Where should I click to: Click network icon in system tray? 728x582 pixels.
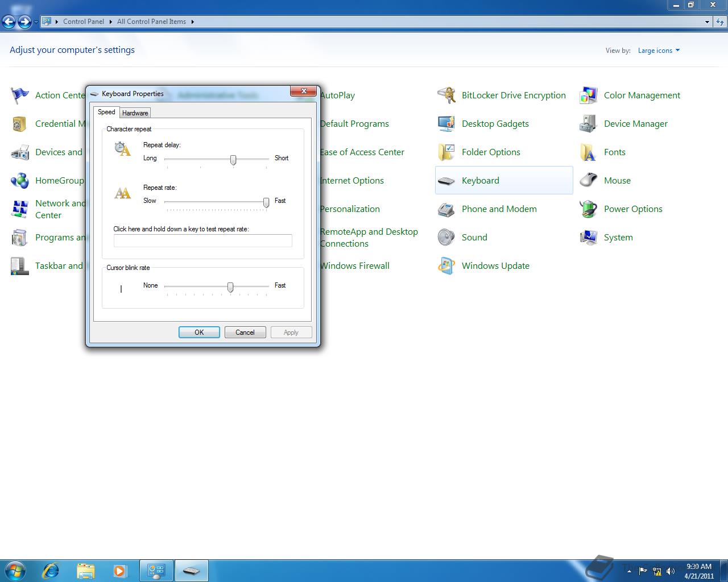(x=657, y=571)
